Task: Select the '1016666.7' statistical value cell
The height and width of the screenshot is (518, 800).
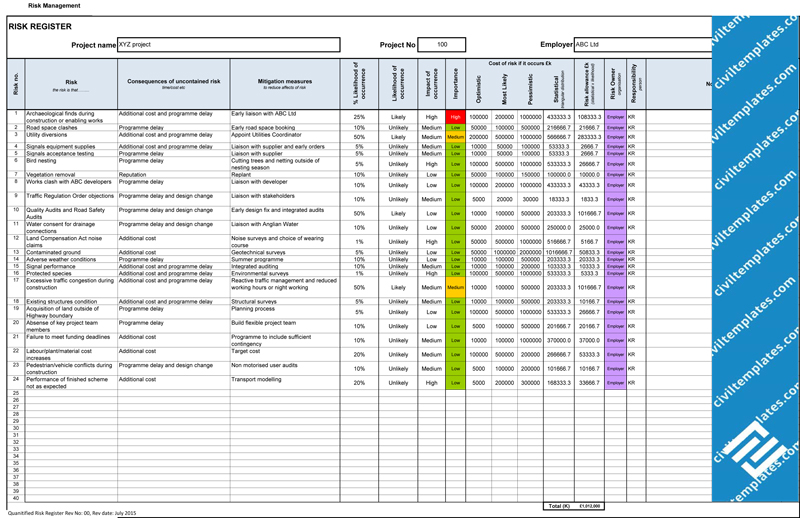Action: [559, 252]
